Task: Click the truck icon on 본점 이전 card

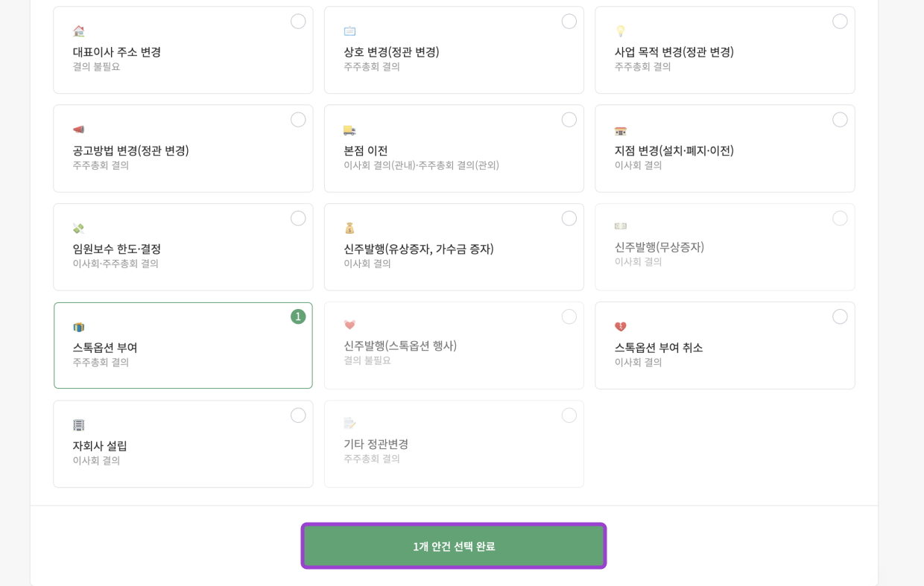Action: pos(349,130)
